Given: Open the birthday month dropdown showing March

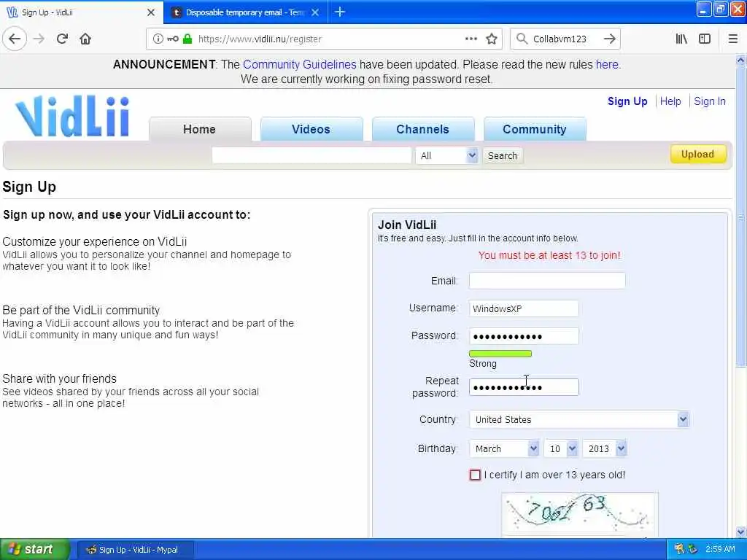Looking at the screenshot, I should coord(504,448).
